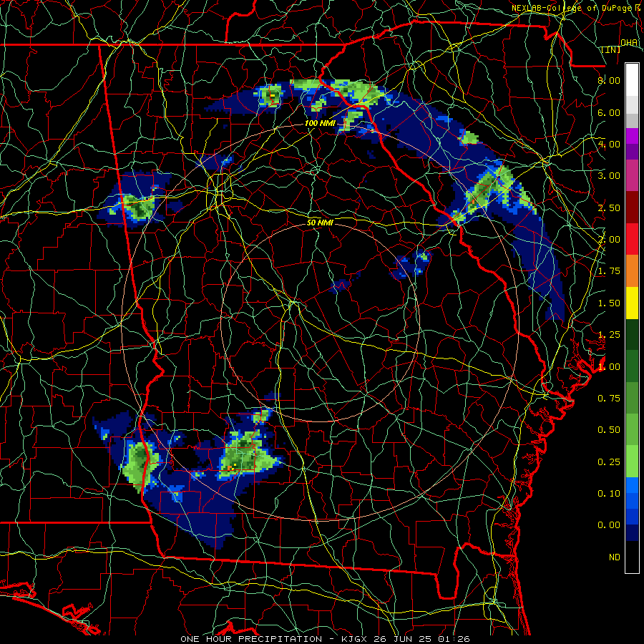Pick the bright red swatch in the color scale
The width and height of the screenshot is (644, 644).
pos(632,239)
